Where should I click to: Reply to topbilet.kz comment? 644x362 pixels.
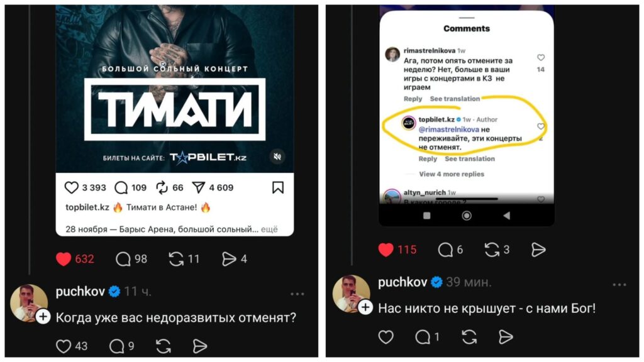click(428, 159)
